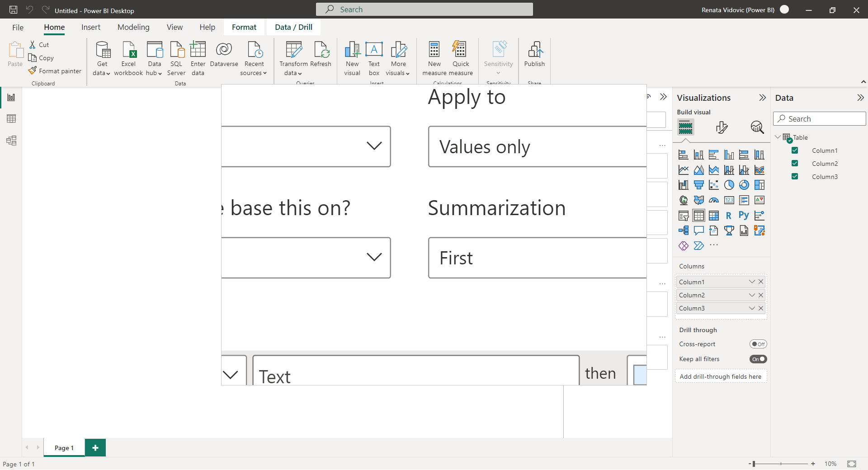Image resolution: width=868 pixels, height=470 pixels.
Task: Click Format painter
Action: tap(55, 71)
